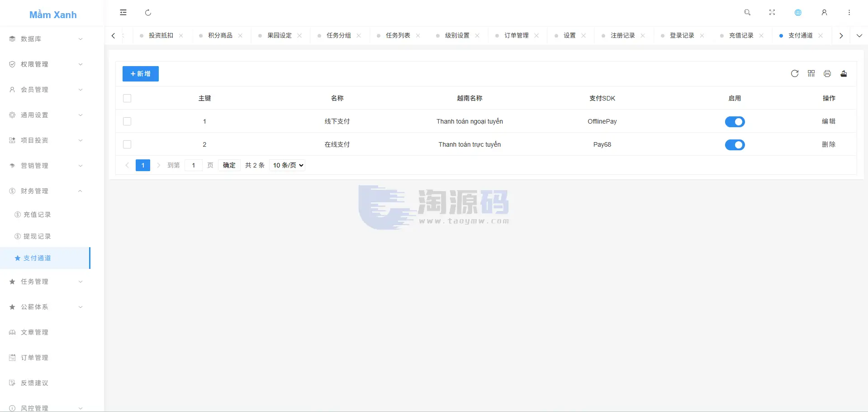868x412 pixels.
Task: Switch to the 登录记录 tab
Action: pyautogui.click(x=682, y=35)
